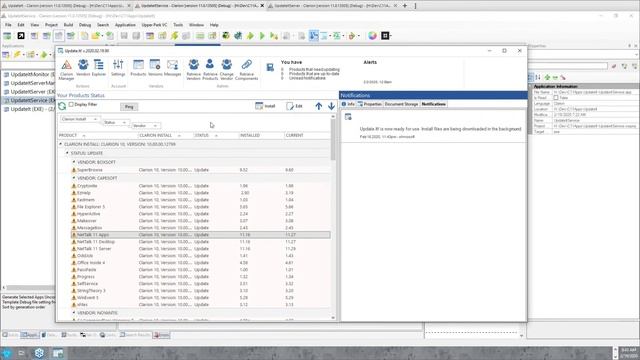
Task: Click the Products ribbon icon
Action: [138, 68]
